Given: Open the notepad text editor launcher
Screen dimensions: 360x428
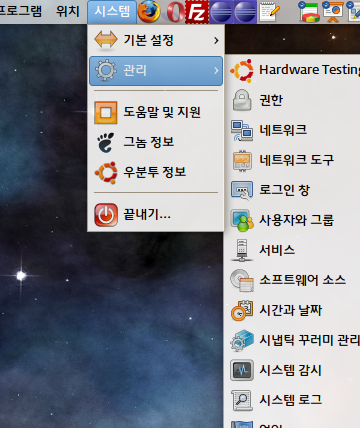Looking at the screenshot, I should pyautogui.click(x=269, y=12).
